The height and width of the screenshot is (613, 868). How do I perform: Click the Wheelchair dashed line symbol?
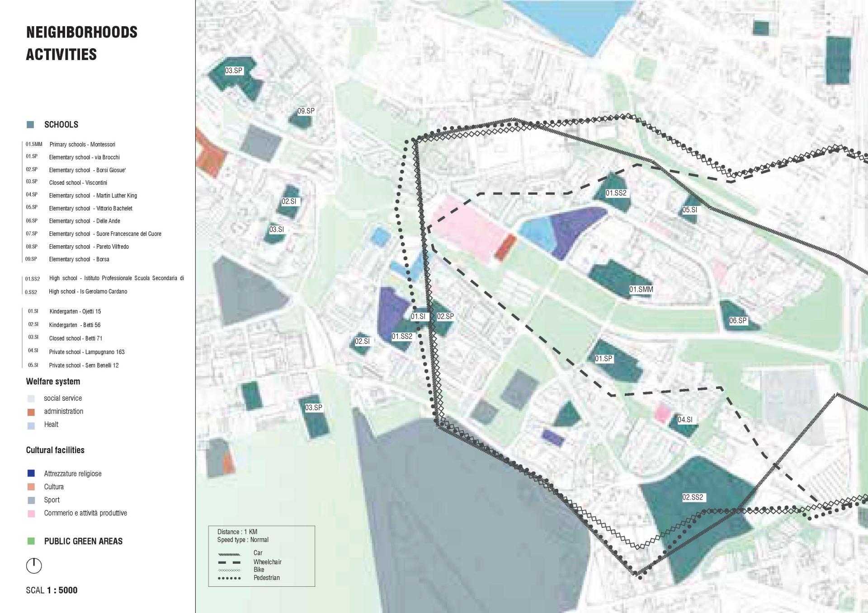[x=229, y=562]
